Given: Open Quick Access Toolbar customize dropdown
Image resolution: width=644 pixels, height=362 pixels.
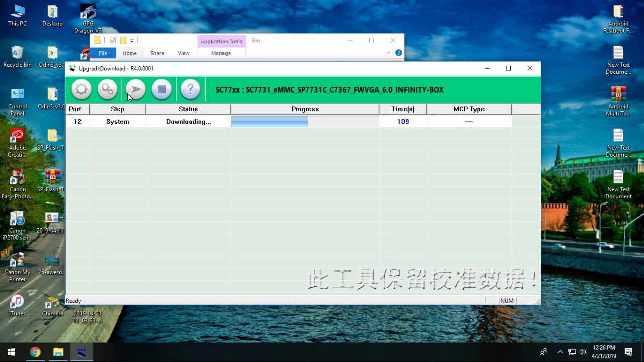Looking at the screenshot, I should tap(132, 41).
